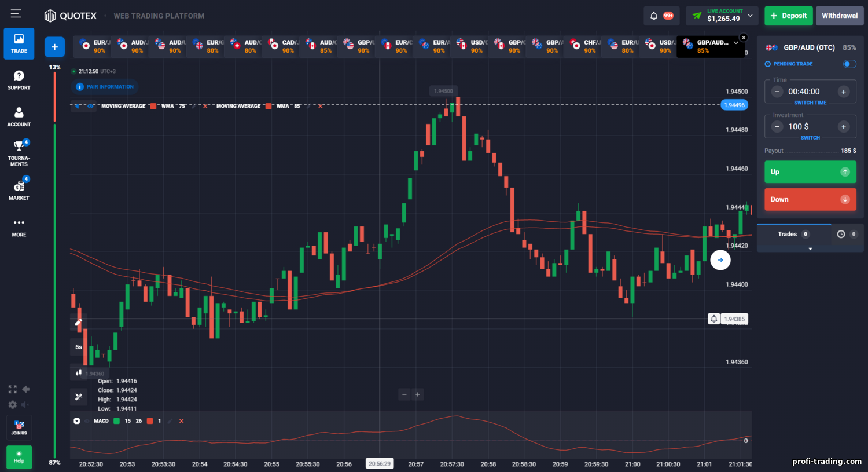
Task: Open the green Help button
Action: tap(19, 457)
